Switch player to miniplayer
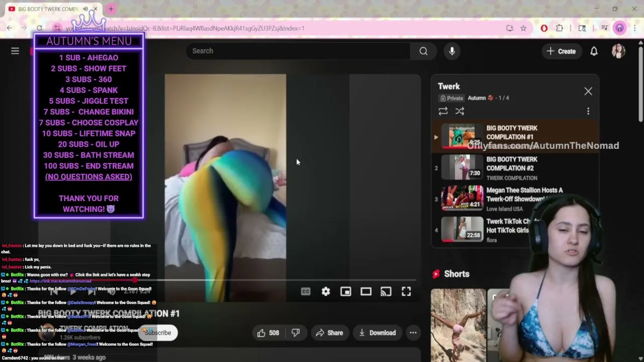 [346, 292]
